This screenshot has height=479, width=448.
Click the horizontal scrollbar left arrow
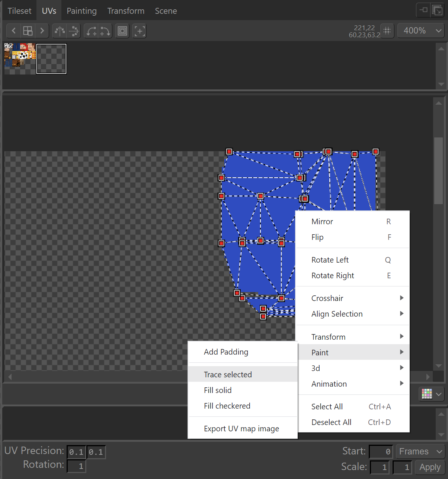click(x=10, y=377)
